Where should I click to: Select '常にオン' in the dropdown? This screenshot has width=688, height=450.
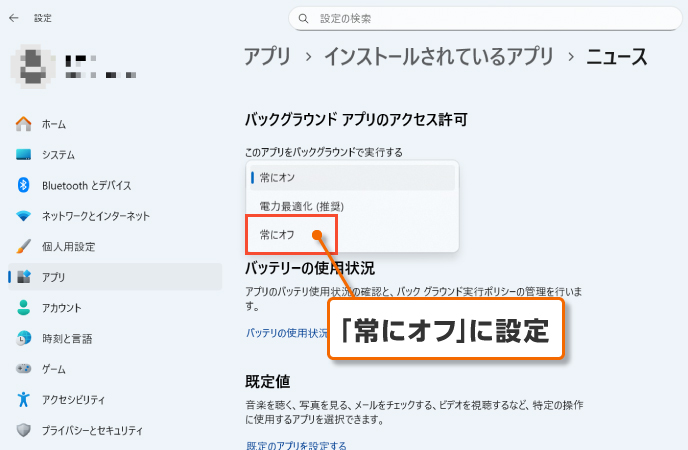277,177
